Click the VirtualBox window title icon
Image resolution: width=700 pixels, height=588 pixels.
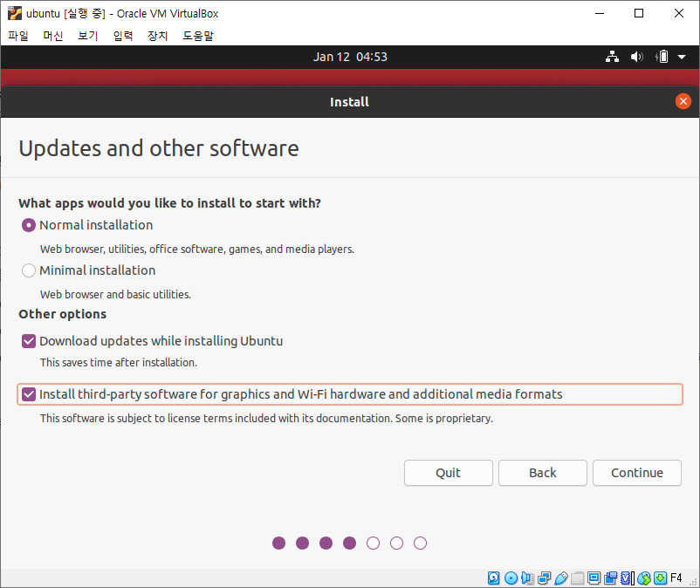click(x=15, y=13)
